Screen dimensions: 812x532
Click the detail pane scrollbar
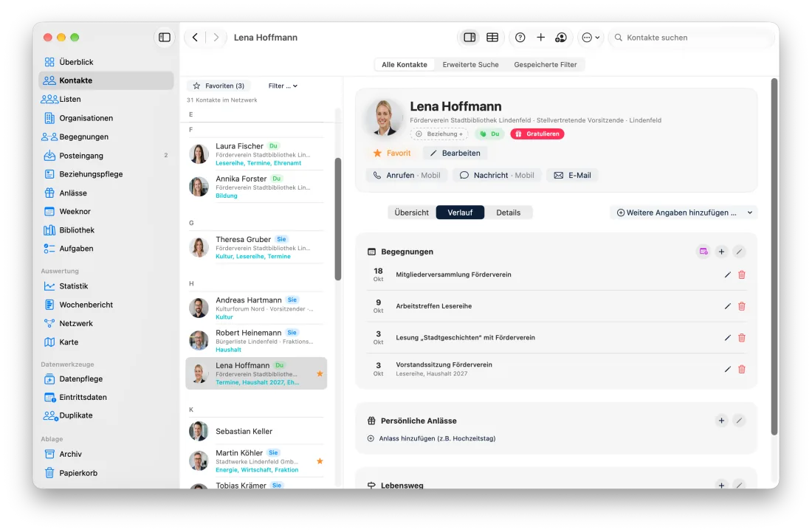pos(774,257)
